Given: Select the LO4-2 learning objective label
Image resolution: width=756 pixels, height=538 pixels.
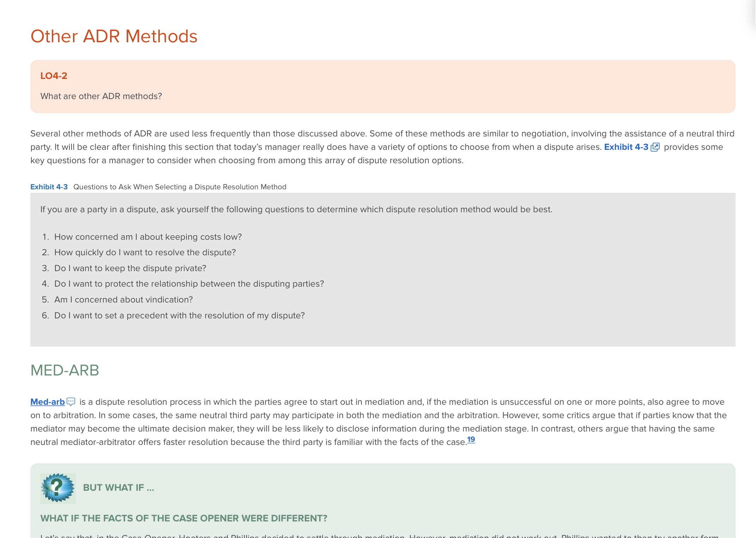Looking at the screenshot, I should click(54, 76).
